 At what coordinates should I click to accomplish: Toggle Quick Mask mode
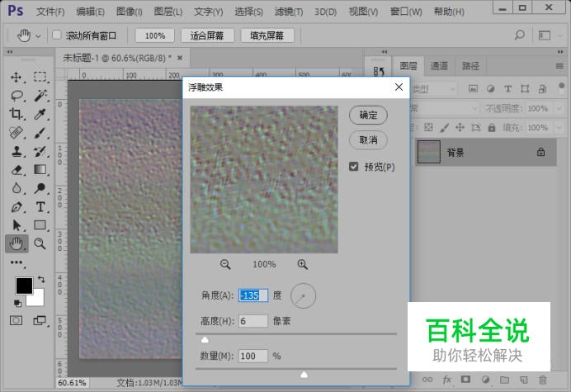[16, 320]
